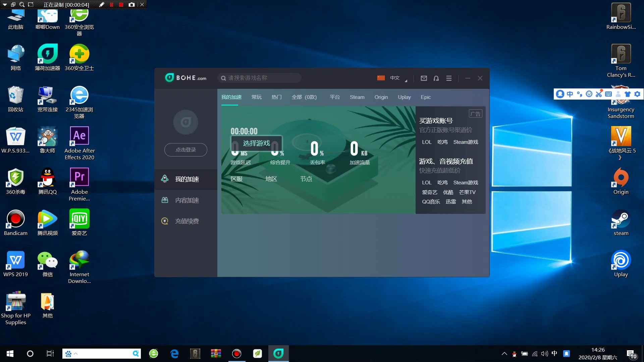
Task: Click the 优酷 link in the ad panel
Action: pyautogui.click(x=448, y=192)
